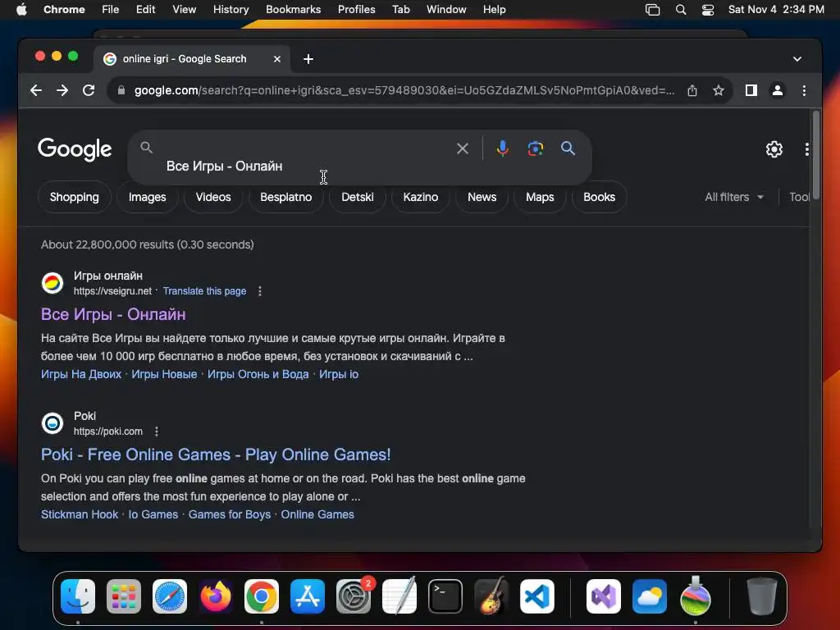The width and height of the screenshot is (840, 630).
Task: Open 'Игры Новые' sitelink
Action: click(164, 374)
